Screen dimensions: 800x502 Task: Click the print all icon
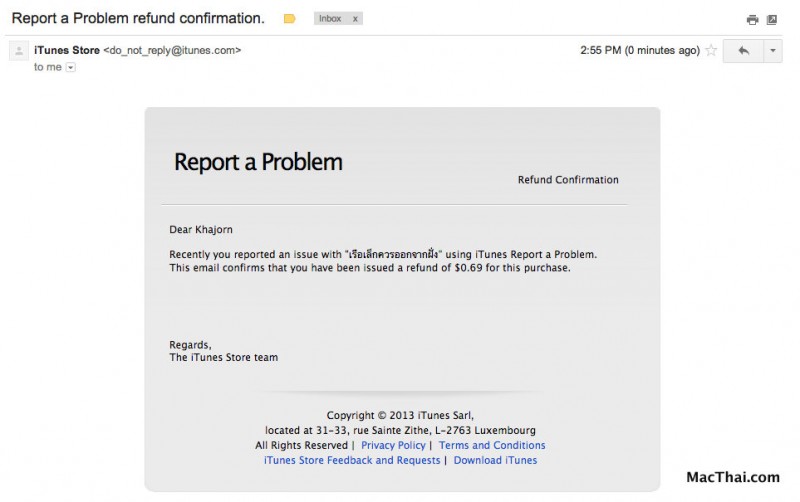coord(752,20)
